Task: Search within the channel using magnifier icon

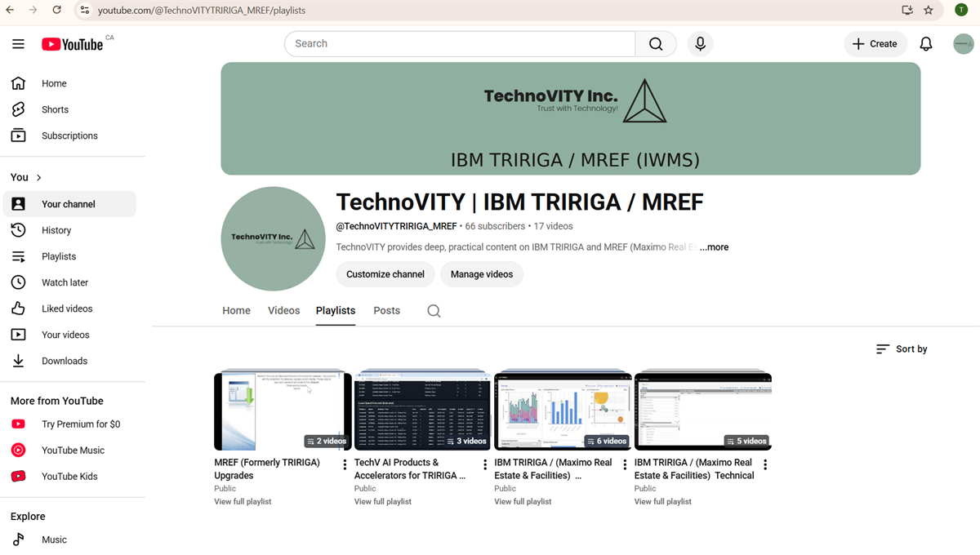Action: pyautogui.click(x=434, y=311)
